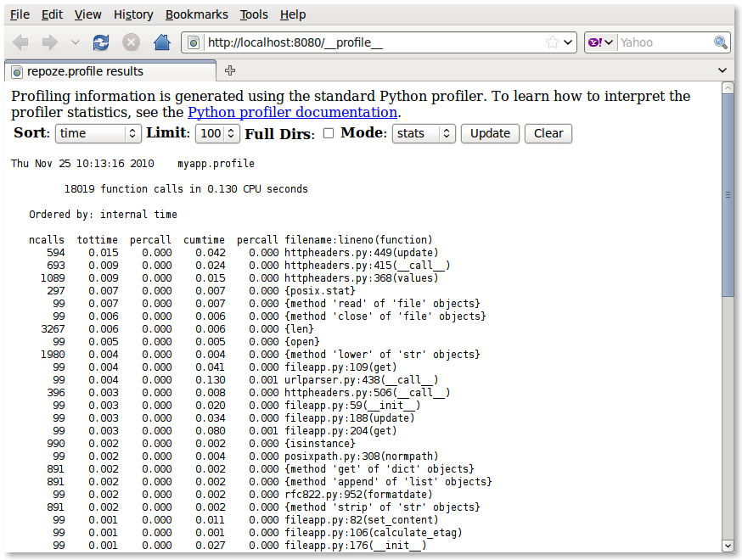Open the list all tabs dropdown

[x=722, y=70]
